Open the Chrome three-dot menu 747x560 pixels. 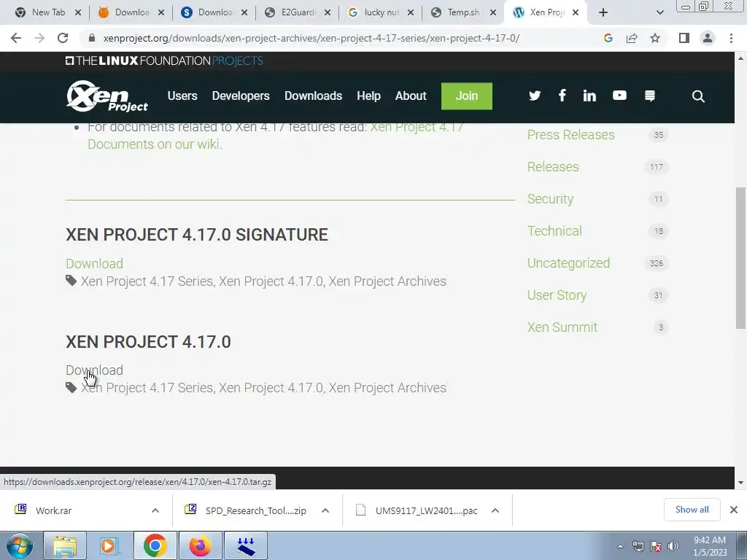(x=731, y=38)
